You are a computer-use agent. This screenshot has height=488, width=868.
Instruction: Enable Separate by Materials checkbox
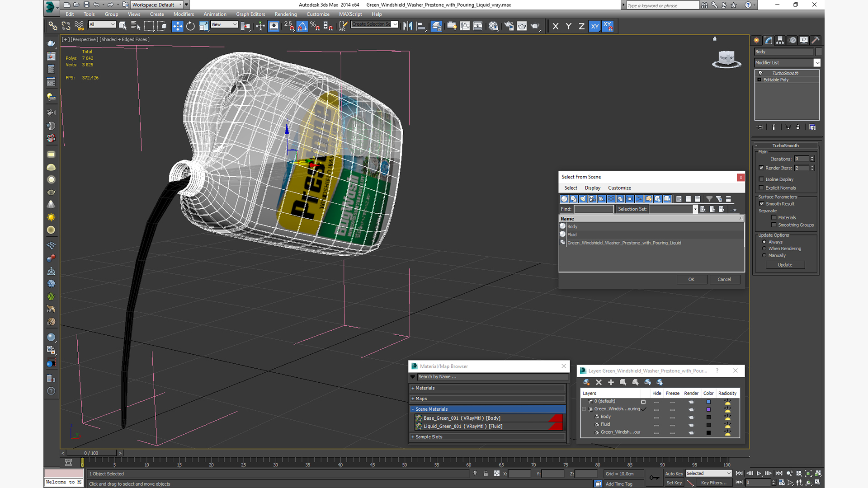click(x=774, y=218)
